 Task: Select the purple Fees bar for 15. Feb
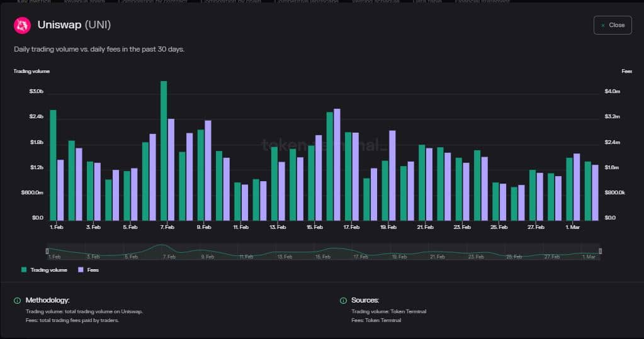(x=319, y=178)
